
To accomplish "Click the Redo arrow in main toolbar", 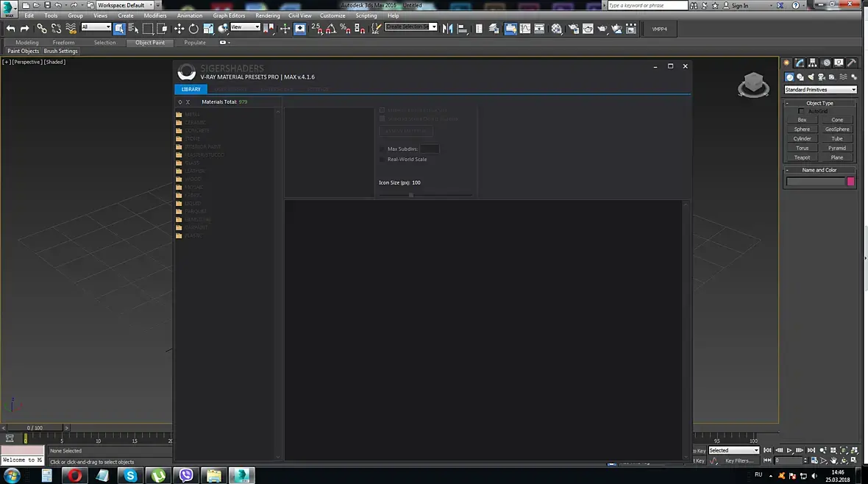I will [x=24, y=29].
